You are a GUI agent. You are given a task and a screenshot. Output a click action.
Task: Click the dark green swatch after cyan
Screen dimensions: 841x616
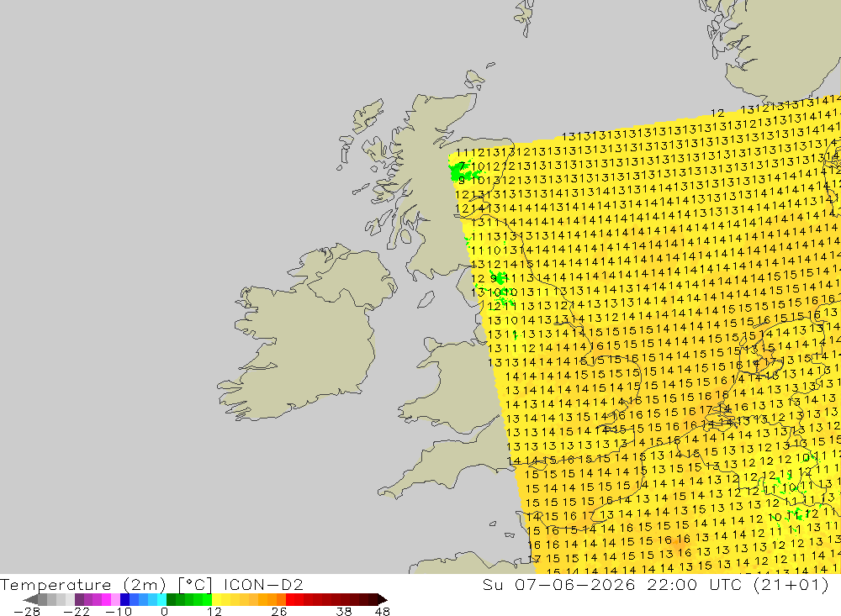[171, 599]
